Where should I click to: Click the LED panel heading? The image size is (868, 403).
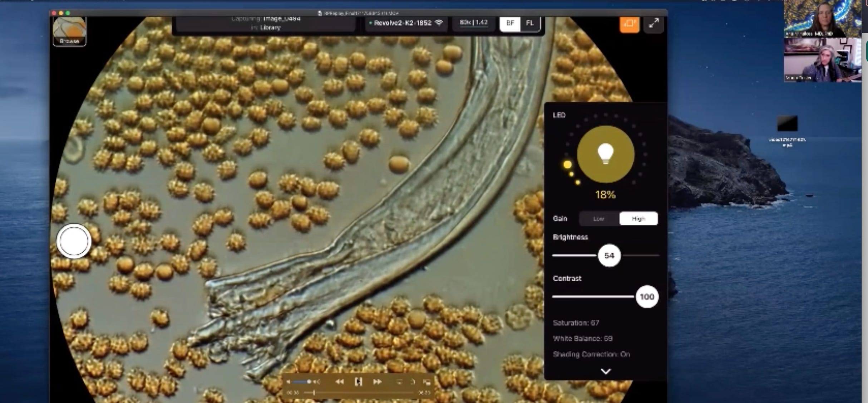click(x=559, y=115)
